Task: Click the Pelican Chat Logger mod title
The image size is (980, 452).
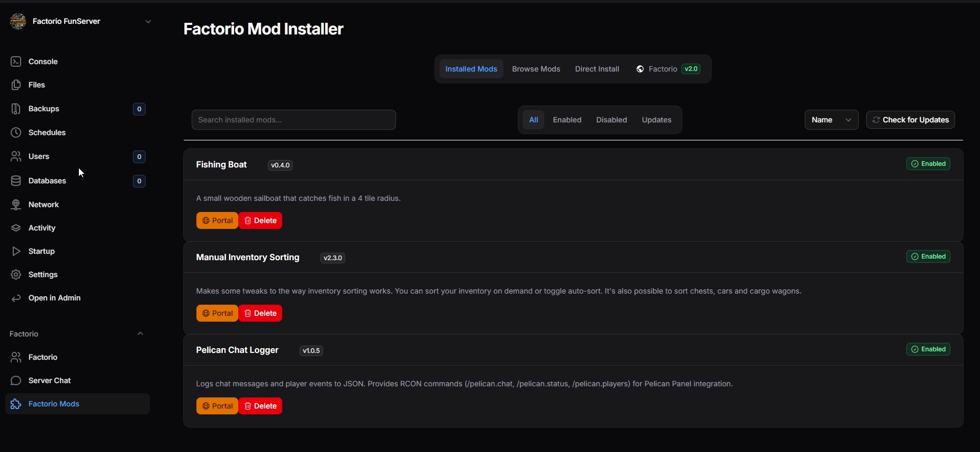Action: (237, 350)
